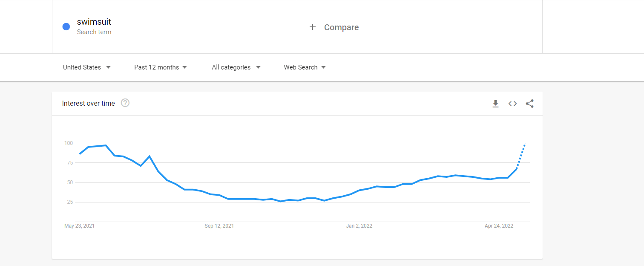The height and width of the screenshot is (266, 644).
Task: Open the United States region dropdown
Action: click(87, 67)
